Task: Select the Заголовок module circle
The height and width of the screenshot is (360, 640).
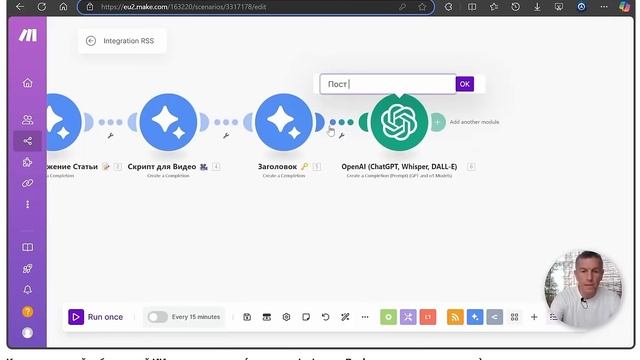Action: tap(284, 122)
